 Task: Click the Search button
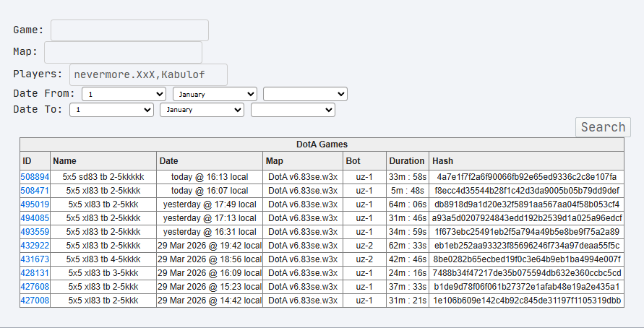[x=603, y=127]
